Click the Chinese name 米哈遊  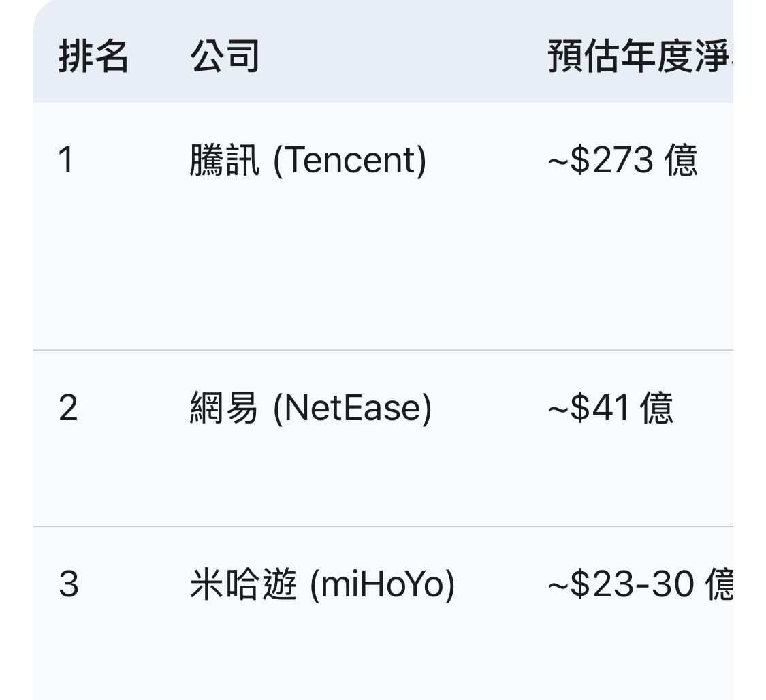[x=243, y=585]
